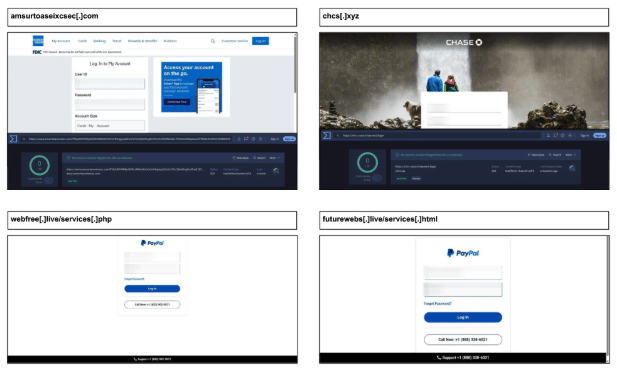Click the Log In button on the futurewebs PayPal page
The image size is (617, 372).
tap(463, 317)
